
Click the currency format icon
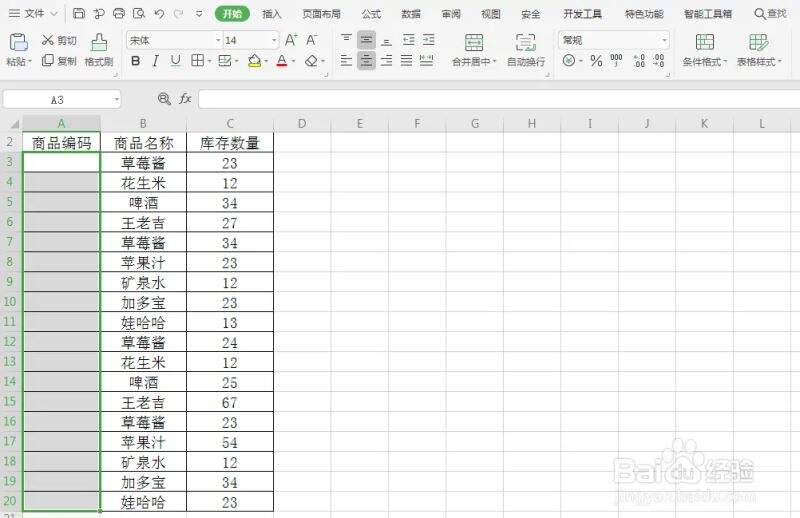tap(568, 61)
